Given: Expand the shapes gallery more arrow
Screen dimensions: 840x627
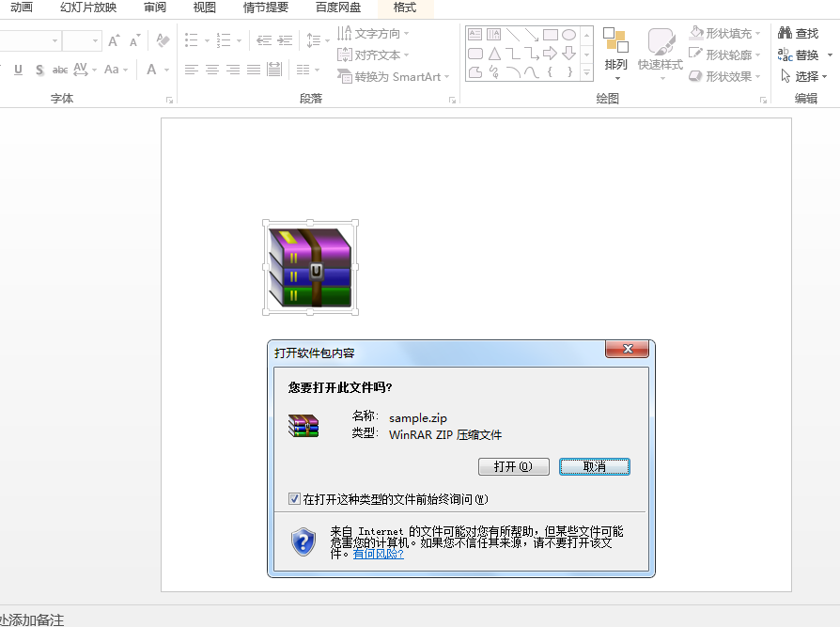Looking at the screenshot, I should tap(587, 71).
